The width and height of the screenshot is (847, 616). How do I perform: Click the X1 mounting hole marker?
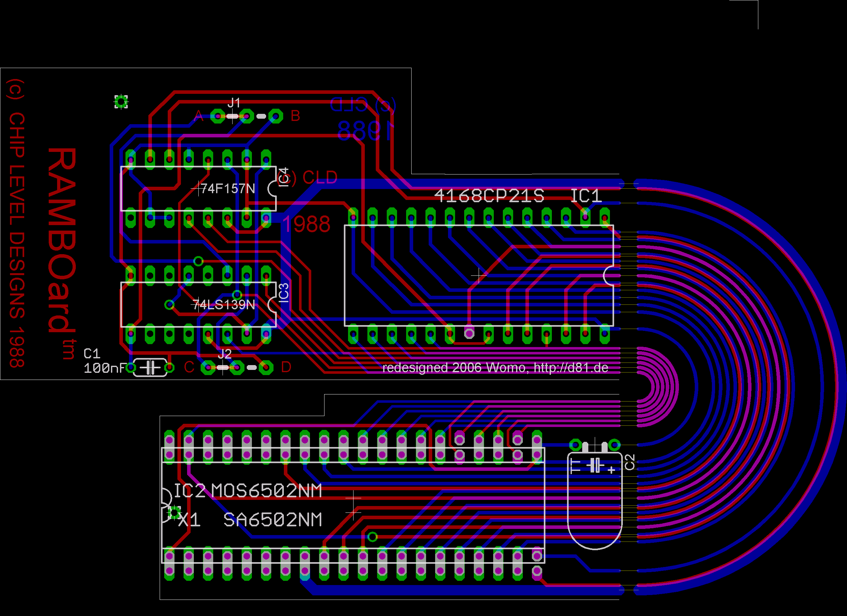174,513
